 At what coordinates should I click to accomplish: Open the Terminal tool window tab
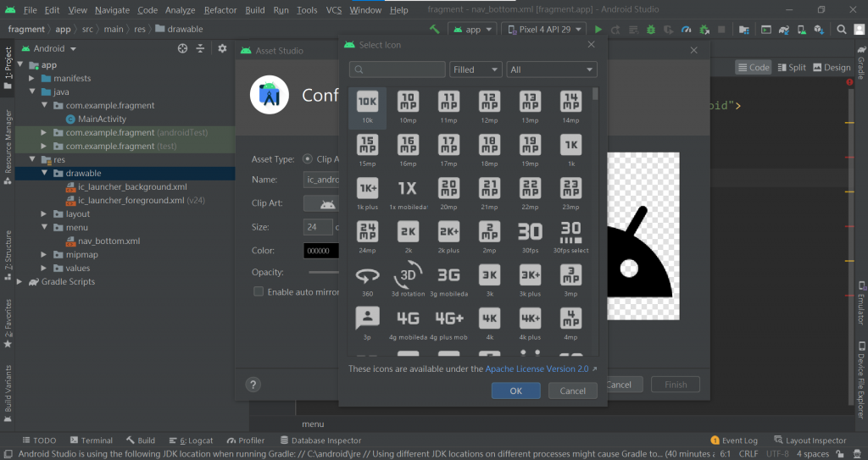pos(92,440)
